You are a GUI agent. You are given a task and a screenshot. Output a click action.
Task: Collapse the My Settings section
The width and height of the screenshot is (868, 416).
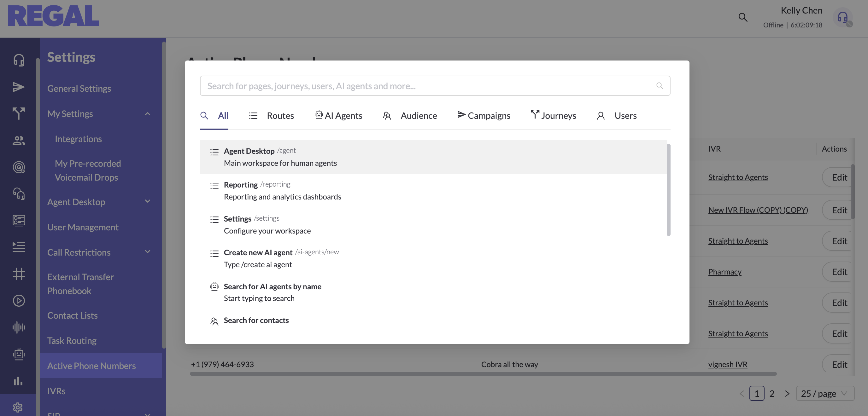click(x=148, y=114)
